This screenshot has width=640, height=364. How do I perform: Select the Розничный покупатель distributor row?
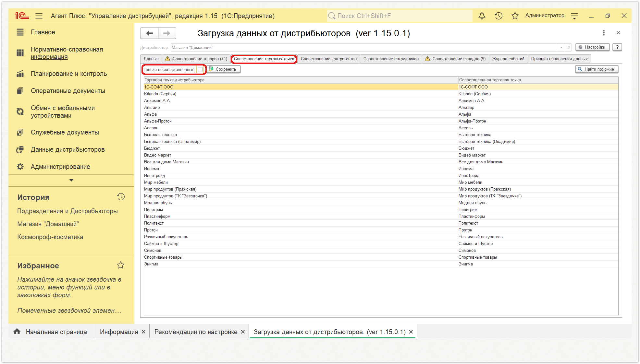pyautogui.click(x=301, y=237)
